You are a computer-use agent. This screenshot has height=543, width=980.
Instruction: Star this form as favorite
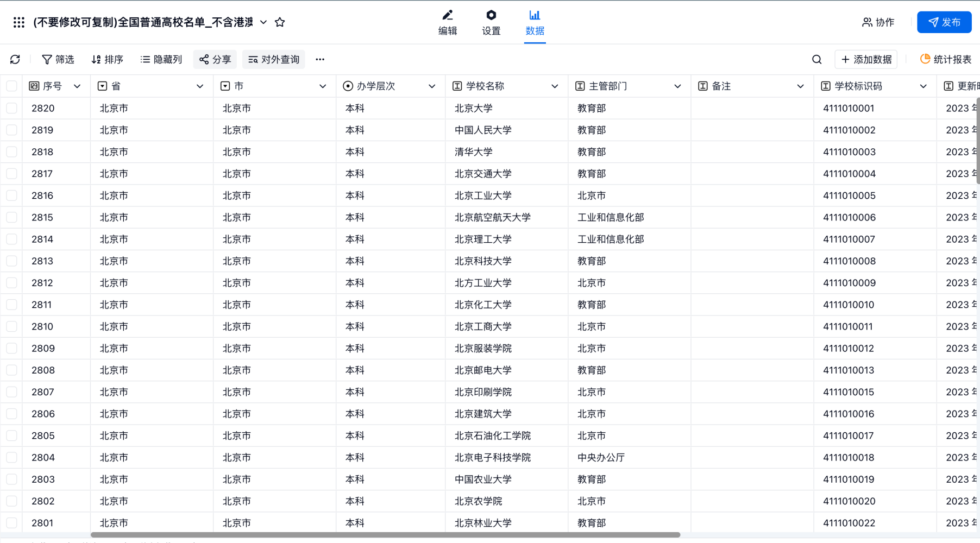coord(280,22)
